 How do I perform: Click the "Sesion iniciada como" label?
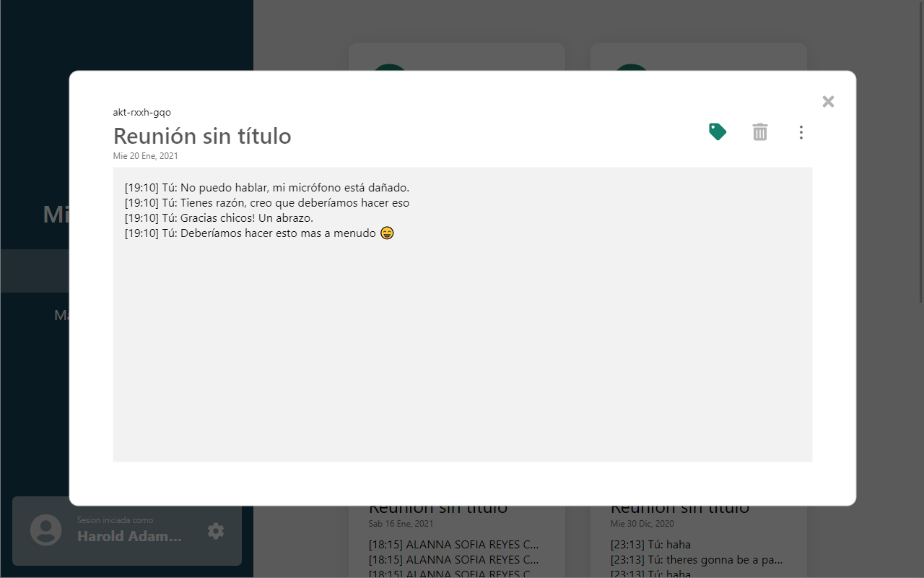tap(115, 520)
